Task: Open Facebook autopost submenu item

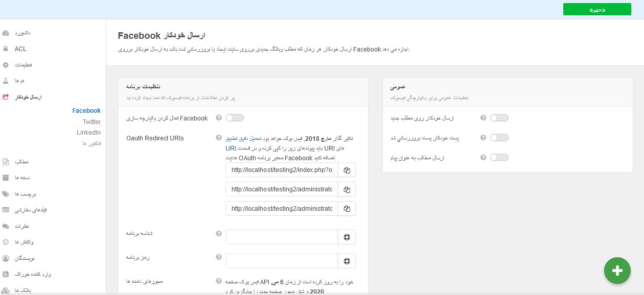Action: tap(86, 111)
